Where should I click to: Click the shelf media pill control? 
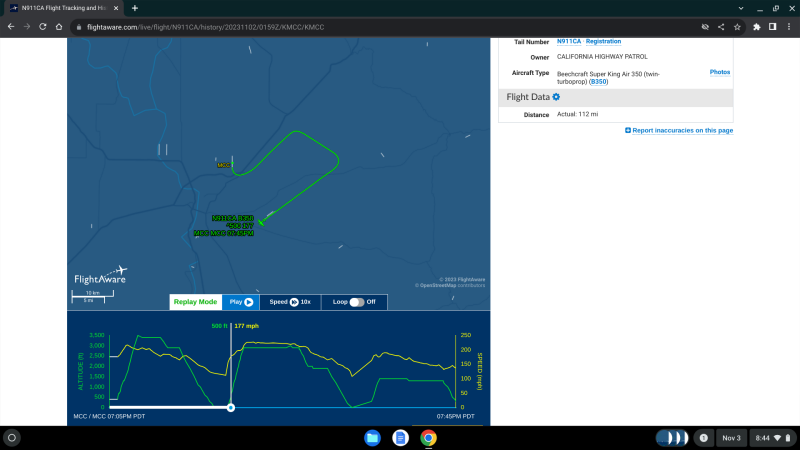pos(672,438)
